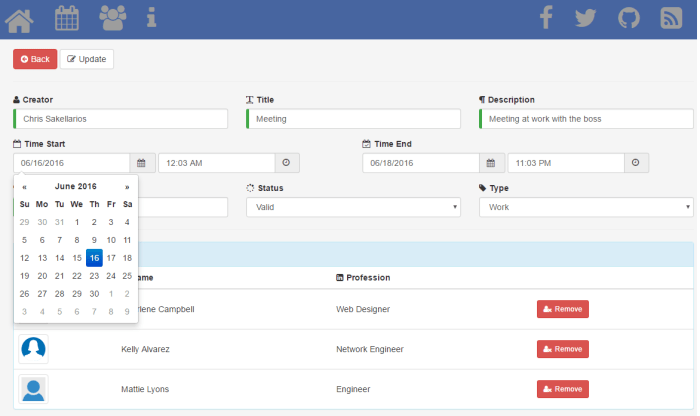Screen dimensions: 700x416
Task: Expand the Status dropdown showing Valid
Action: 352,207
